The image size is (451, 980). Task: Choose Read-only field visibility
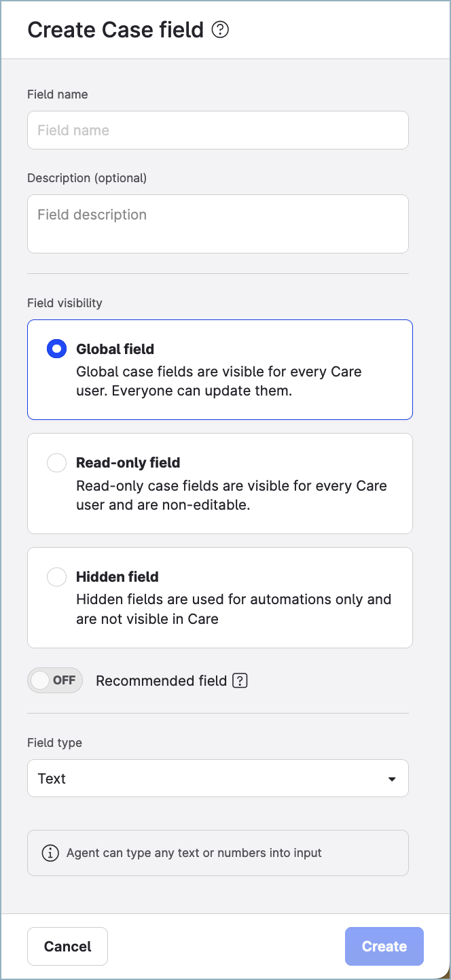(56, 462)
